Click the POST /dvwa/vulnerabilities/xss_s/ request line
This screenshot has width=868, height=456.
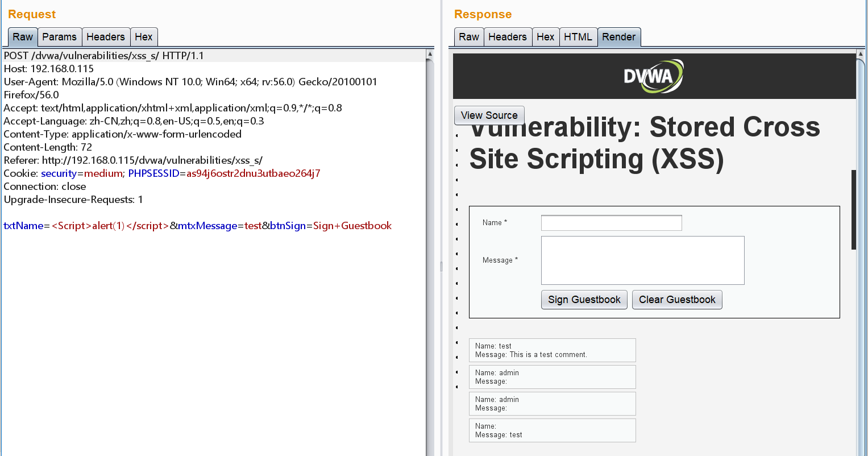coord(103,56)
